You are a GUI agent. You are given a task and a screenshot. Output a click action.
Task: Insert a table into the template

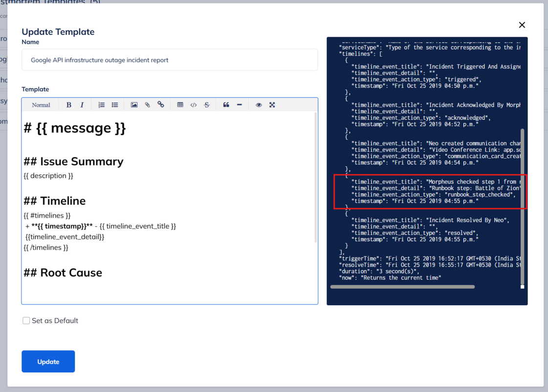(x=180, y=105)
